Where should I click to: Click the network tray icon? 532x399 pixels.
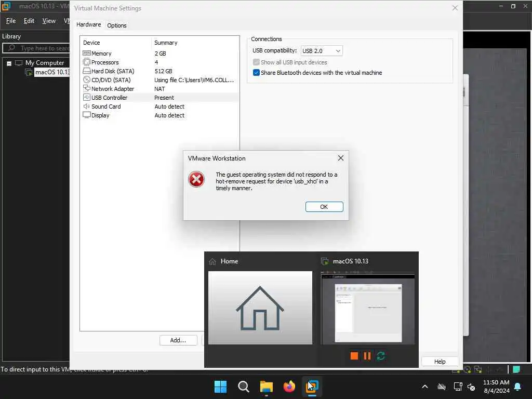[458, 387]
